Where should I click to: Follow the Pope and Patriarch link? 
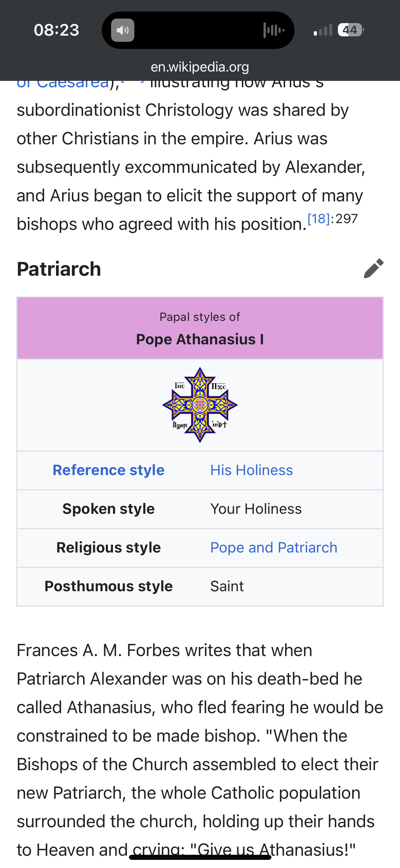pyautogui.click(x=274, y=548)
